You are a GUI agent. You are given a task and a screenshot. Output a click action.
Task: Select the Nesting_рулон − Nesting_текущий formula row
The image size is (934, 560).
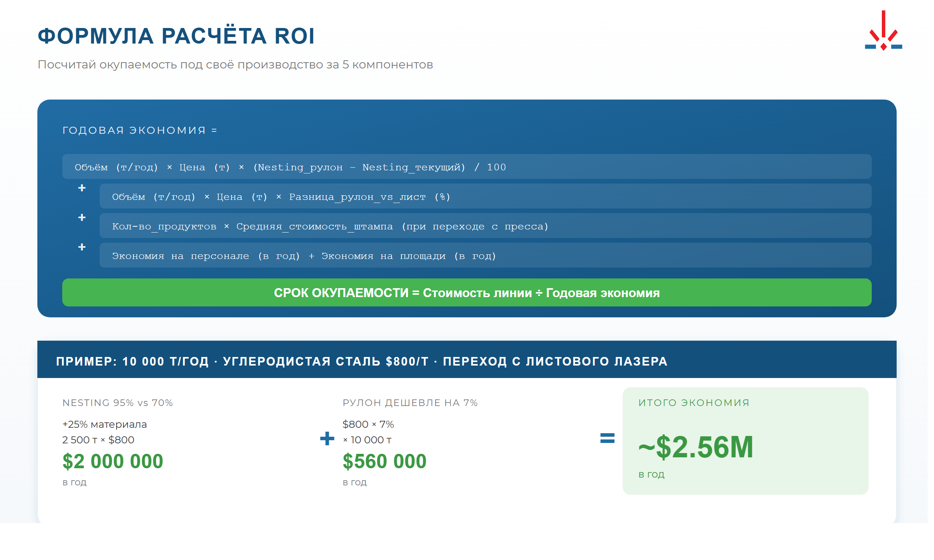coord(467,166)
